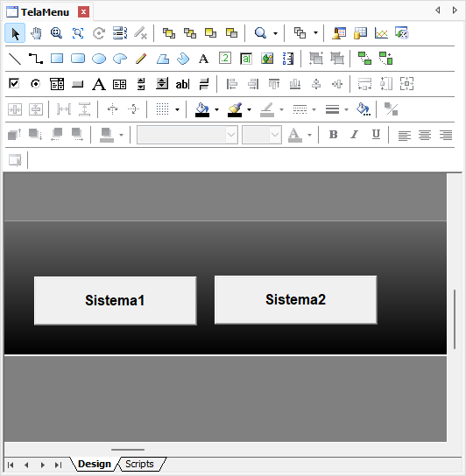Pick the pencil freehand tool
Viewport: 466px width, 476px height.
click(x=141, y=59)
